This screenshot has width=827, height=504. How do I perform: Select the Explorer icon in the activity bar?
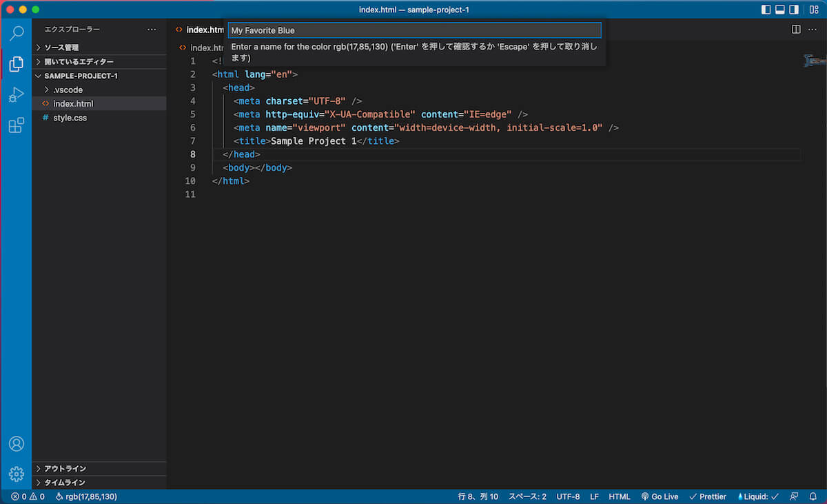tap(17, 64)
